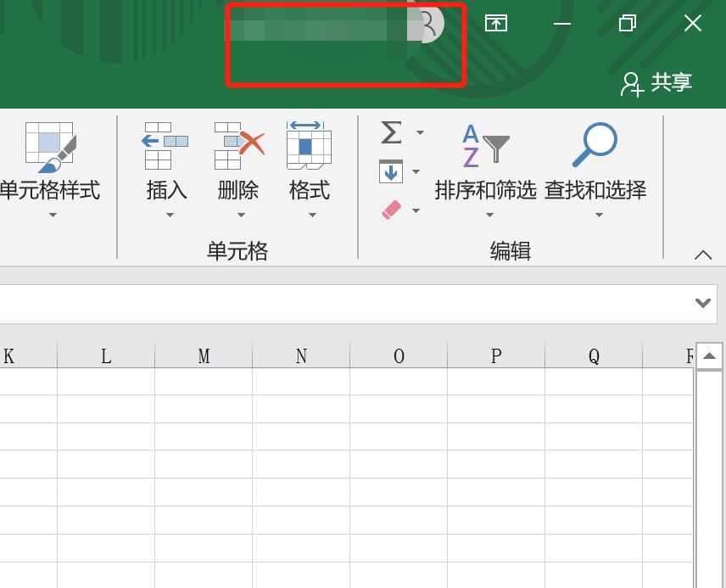Click the restore window icon near title bar
This screenshot has height=588, width=726.
coord(626,23)
